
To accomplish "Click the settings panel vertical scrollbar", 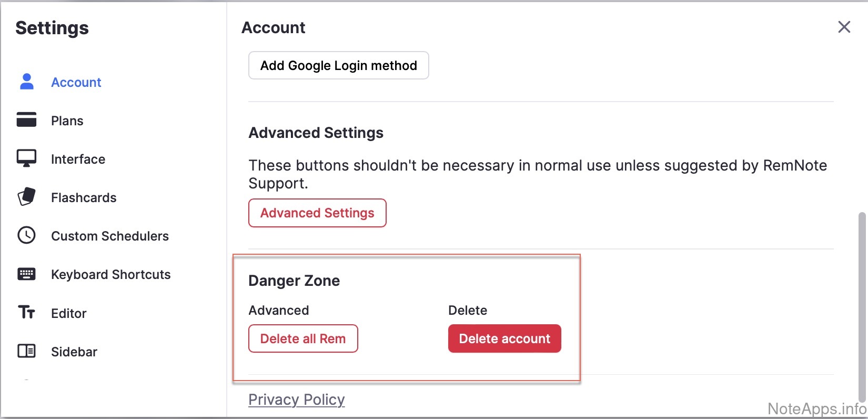I will pos(861,305).
